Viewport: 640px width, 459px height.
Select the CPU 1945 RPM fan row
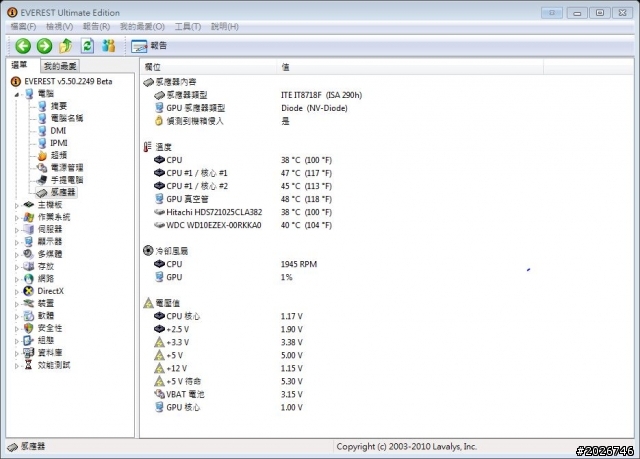click(236, 264)
